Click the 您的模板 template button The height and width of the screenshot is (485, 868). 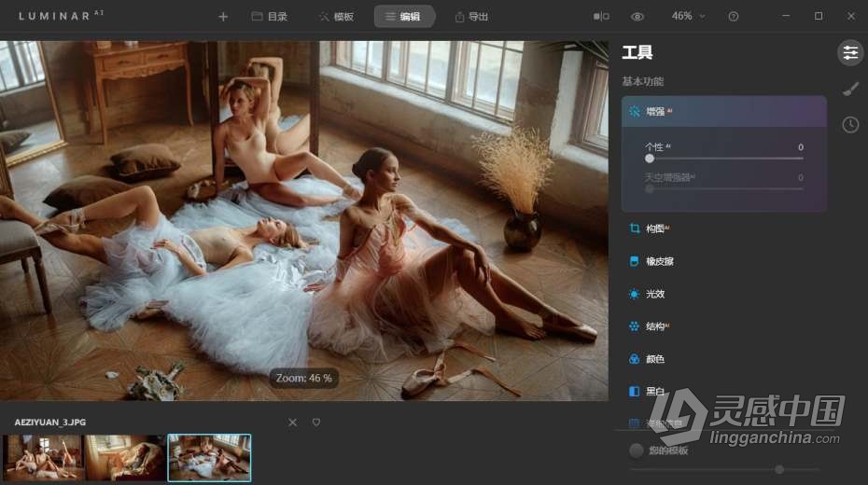point(659,450)
